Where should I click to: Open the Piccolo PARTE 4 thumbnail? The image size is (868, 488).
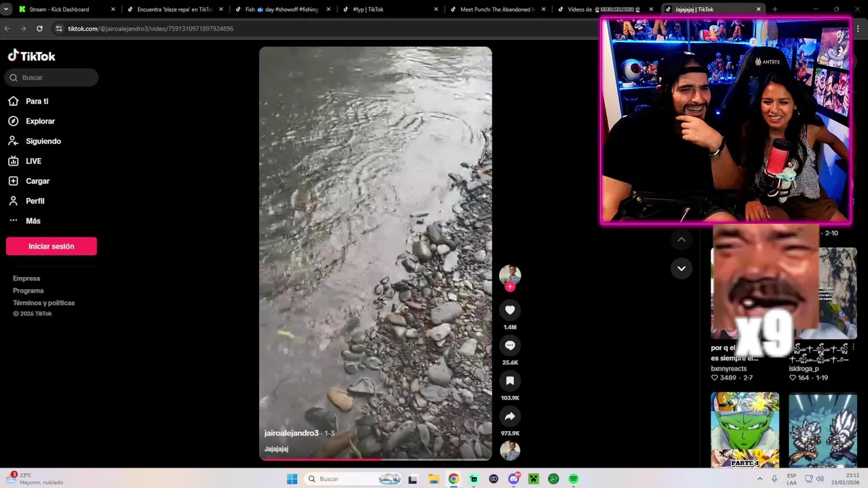click(x=745, y=430)
